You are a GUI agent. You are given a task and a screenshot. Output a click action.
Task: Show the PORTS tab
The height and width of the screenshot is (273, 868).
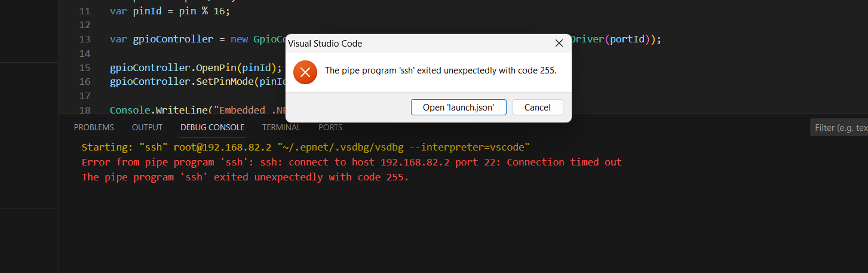[x=330, y=127]
